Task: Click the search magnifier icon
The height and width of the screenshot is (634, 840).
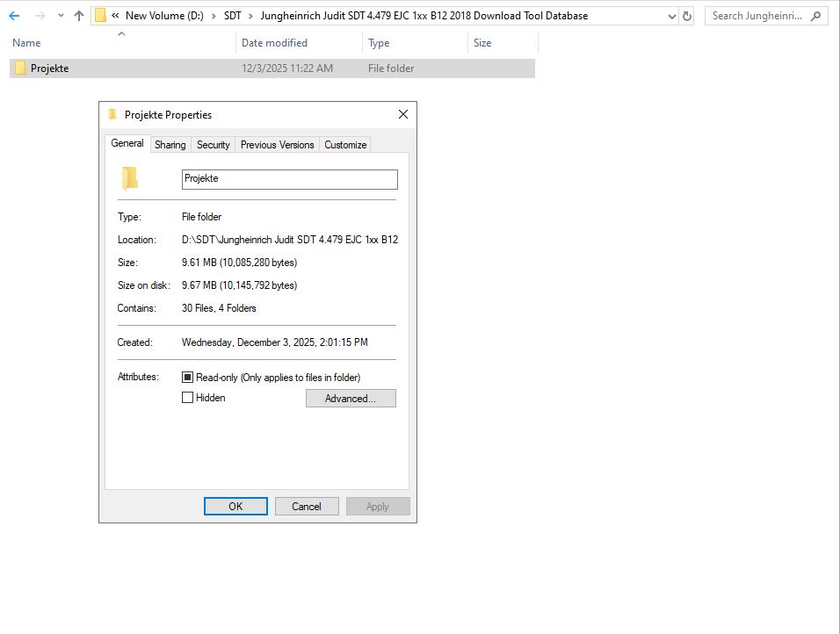Action: tap(816, 16)
